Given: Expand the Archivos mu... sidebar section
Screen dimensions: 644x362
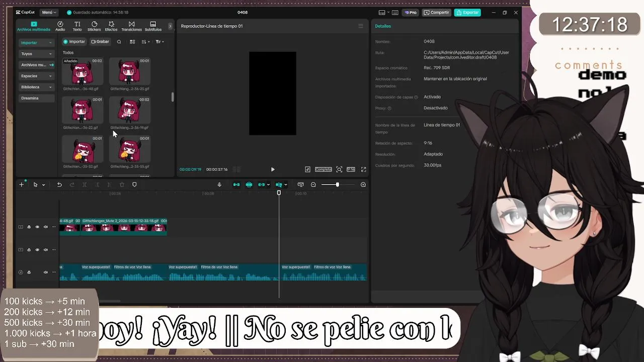Looking at the screenshot, I should tap(36, 65).
